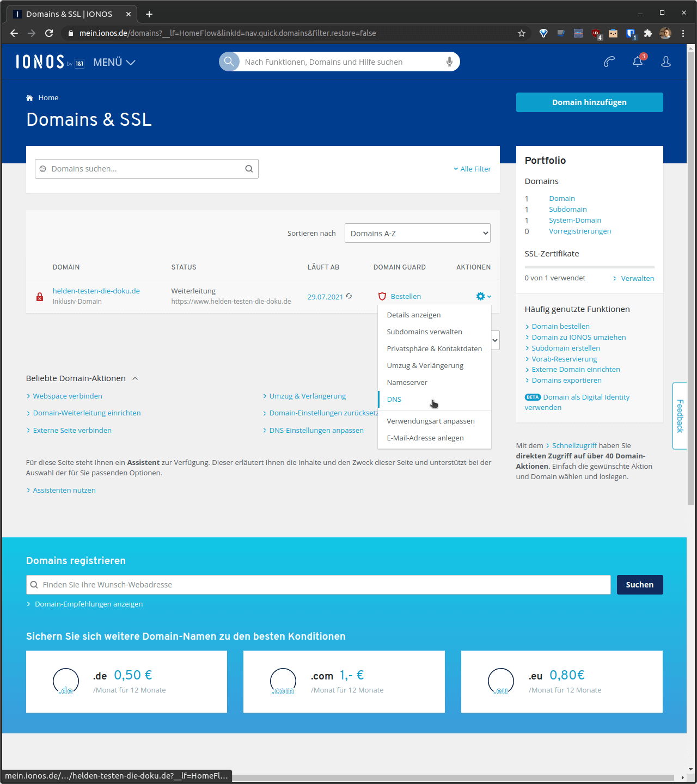
Task: Click Externe Domain einrichten link
Action: pyautogui.click(x=576, y=369)
